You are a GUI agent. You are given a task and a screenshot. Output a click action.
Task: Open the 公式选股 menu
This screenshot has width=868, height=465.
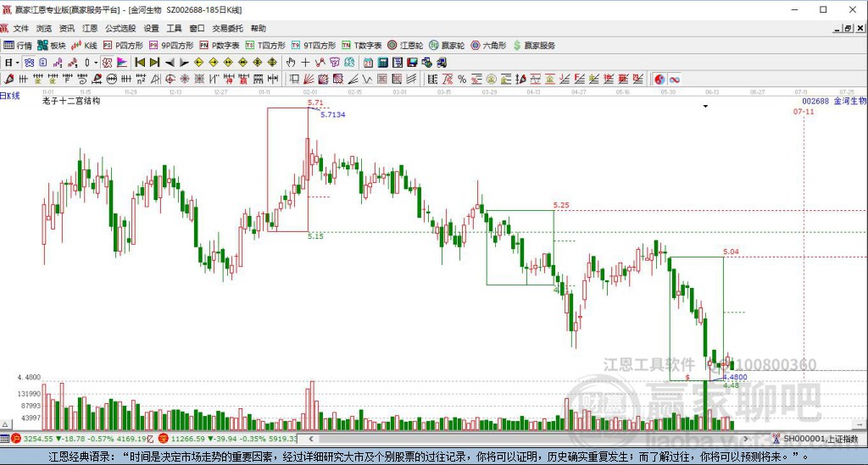click(120, 28)
